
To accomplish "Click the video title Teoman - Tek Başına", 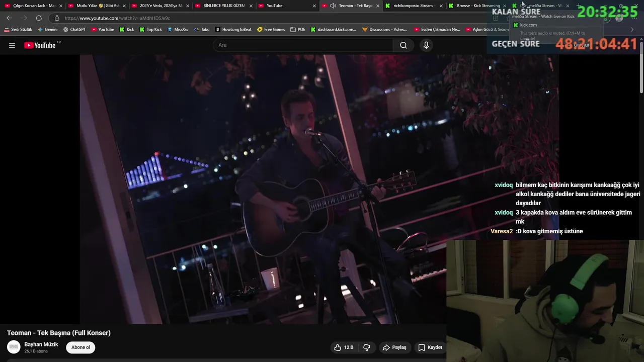I will click(x=59, y=333).
